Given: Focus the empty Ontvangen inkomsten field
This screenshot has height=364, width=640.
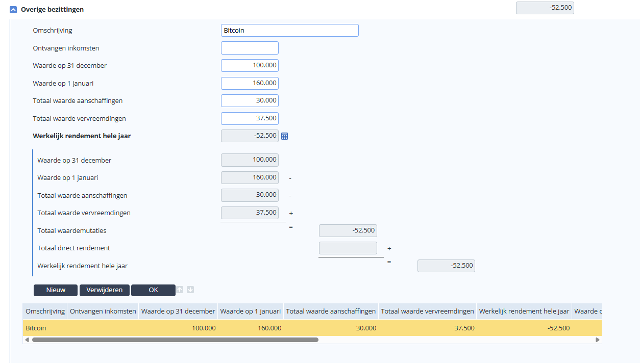Looking at the screenshot, I should [x=250, y=48].
